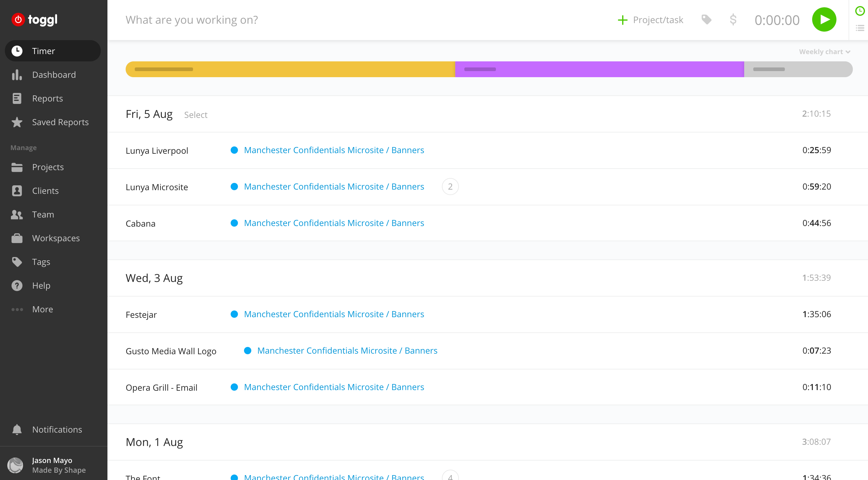Expand grouped The Font entries badge 4
Image resolution: width=868 pixels, height=480 pixels.
click(x=450, y=475)
